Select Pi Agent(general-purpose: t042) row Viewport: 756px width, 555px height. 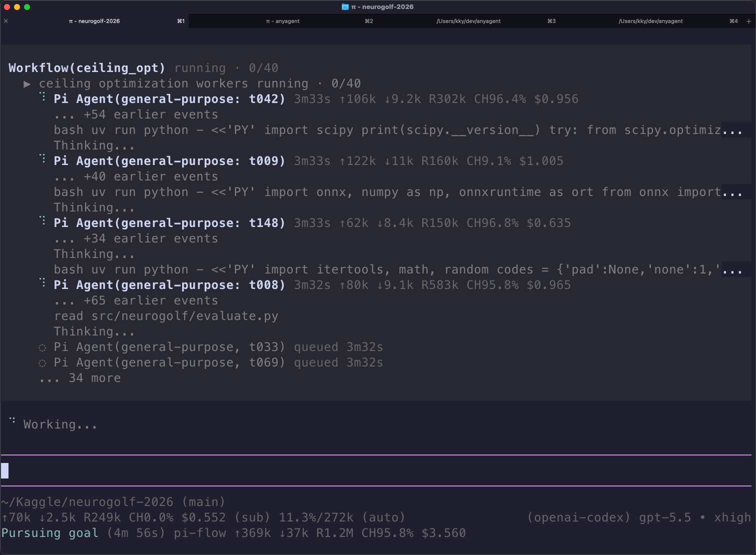click(x=316, y=99)
